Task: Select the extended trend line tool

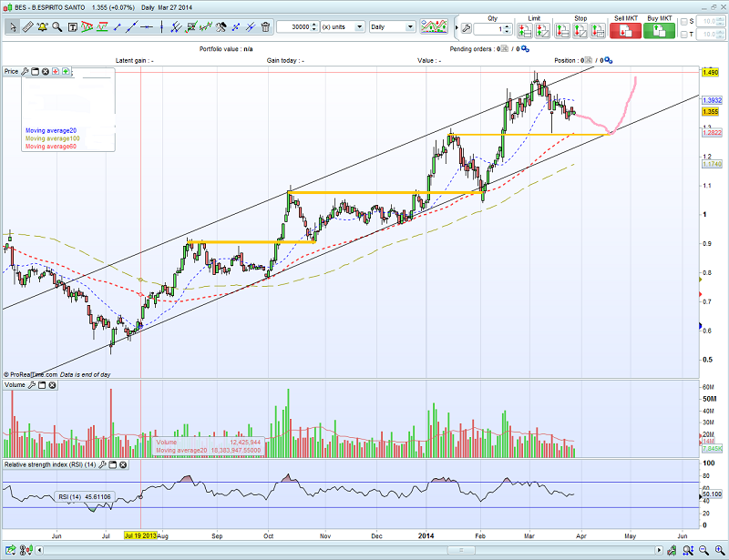Action: click(131, 27)
